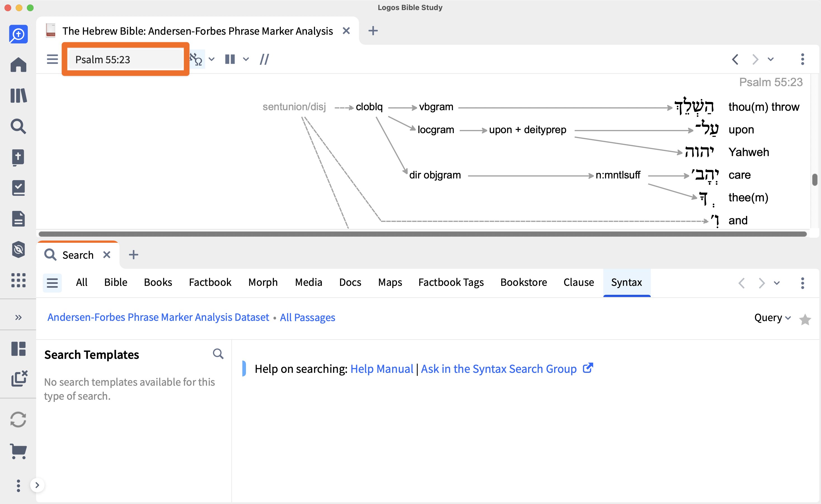The height and width of the screenshot is (504, 821).
Task: Open the Search panel history dropdown chevron
Action: coord(777,283)
